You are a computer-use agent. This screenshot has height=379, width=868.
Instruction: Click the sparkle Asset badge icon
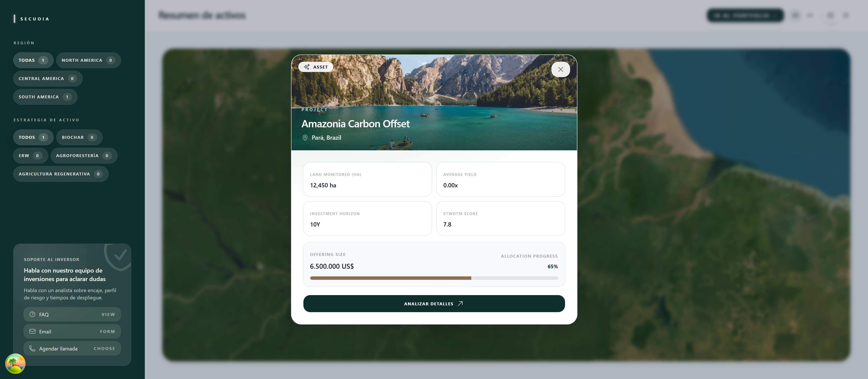pyautogui.click(x=307, y=67)
